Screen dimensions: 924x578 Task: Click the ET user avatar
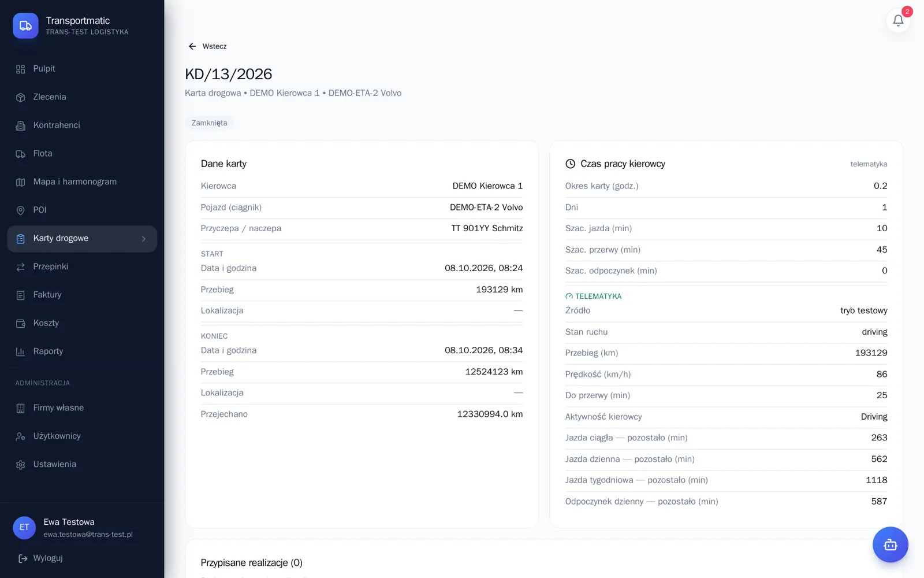point(24,528)
